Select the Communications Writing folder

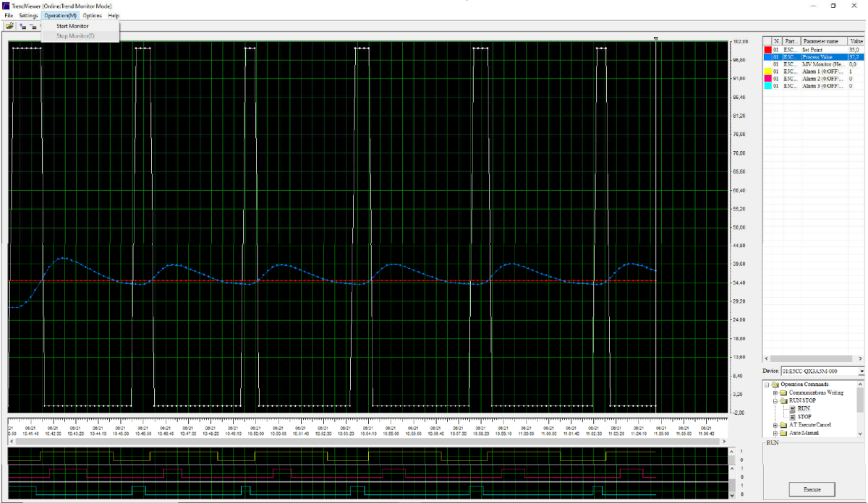[x=816, y=392]
